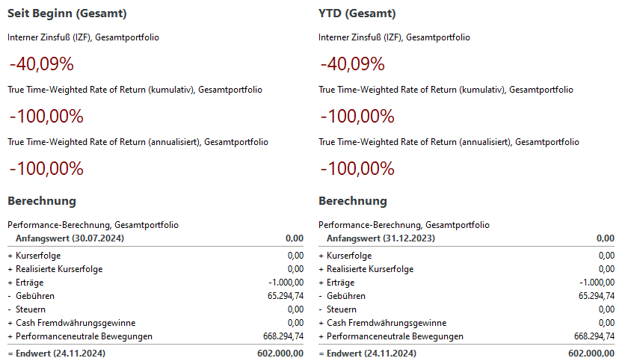The image size is (619, 364).
Task: Click the "YTD (Gesamt)" column heading
Action: coord(357,13)
